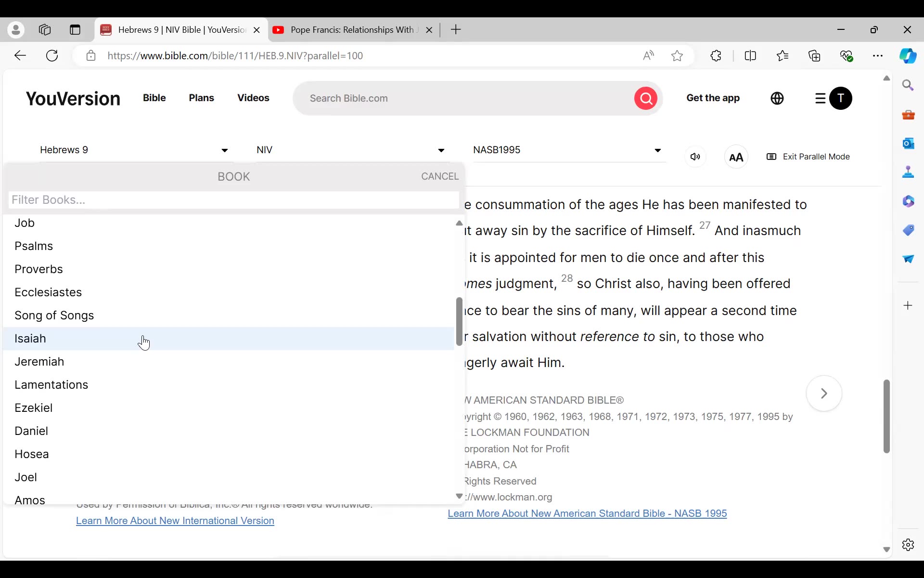Go to next chapter arrow

coord(824,394)
